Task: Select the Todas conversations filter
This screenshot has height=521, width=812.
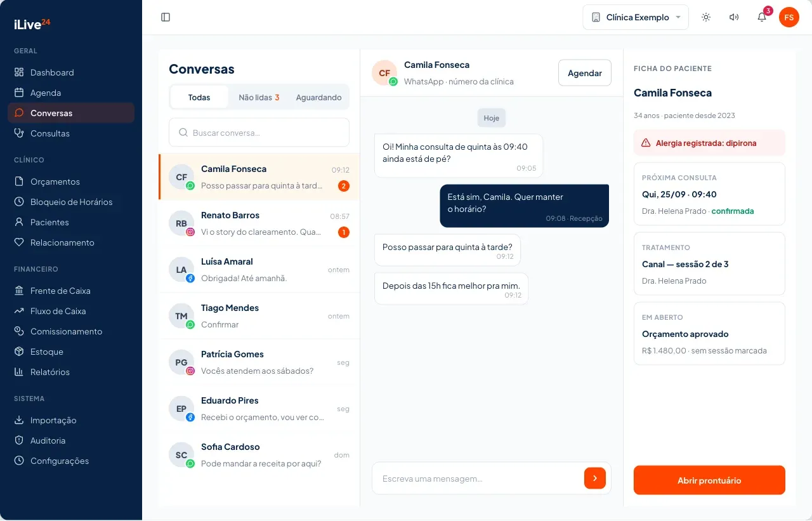Action: tap(199, 97)
